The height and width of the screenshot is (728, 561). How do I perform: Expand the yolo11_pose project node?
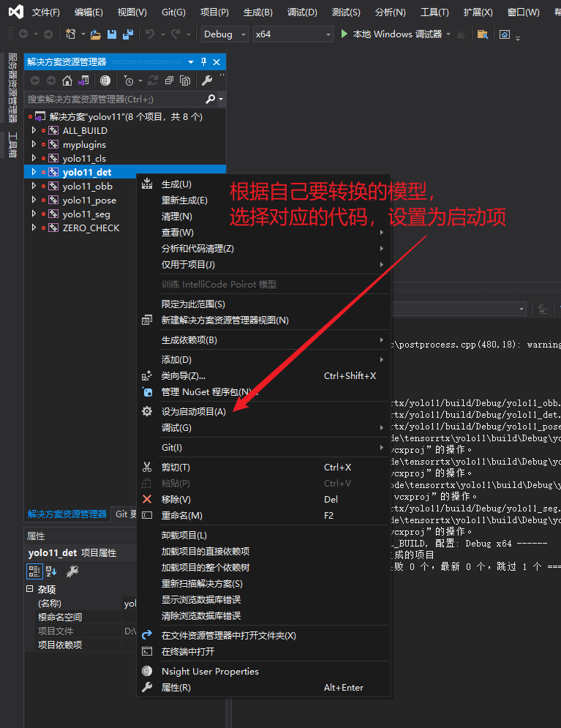coord(34,200)
